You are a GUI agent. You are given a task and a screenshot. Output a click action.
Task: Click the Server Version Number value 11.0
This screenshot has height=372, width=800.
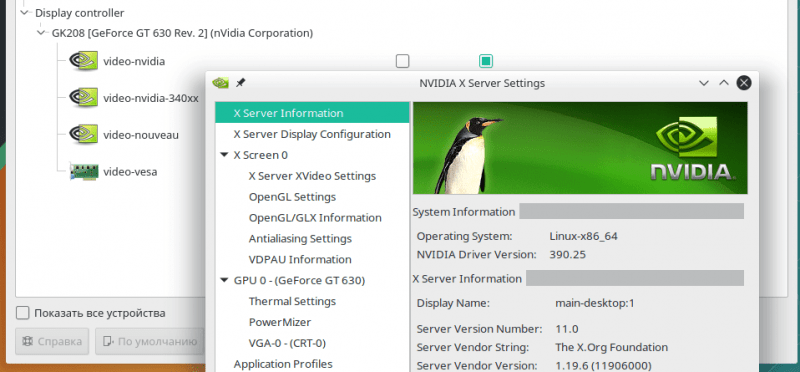566,329
